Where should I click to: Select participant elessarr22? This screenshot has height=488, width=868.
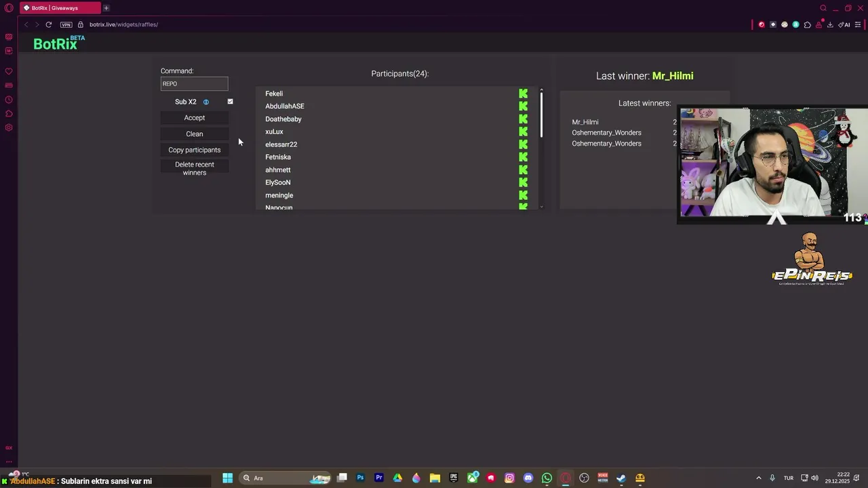pyautogui.click(x=281, y=144)
